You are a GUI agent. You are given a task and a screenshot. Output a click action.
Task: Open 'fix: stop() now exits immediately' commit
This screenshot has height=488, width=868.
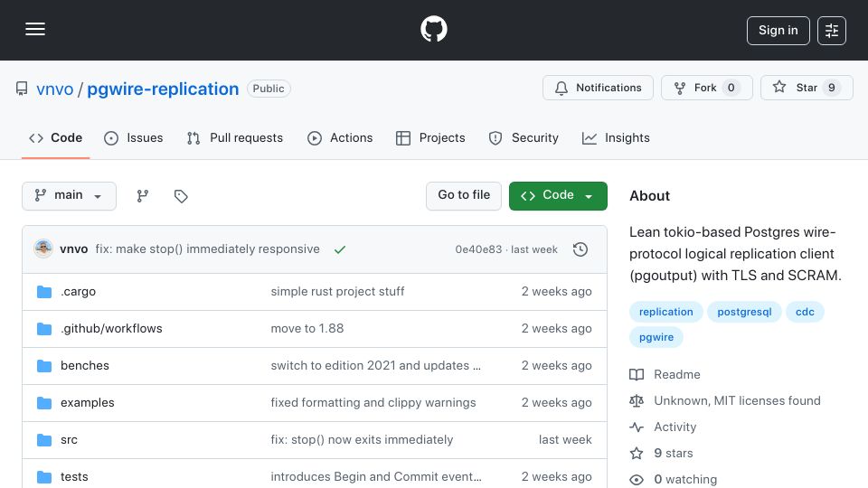point(362,440)
